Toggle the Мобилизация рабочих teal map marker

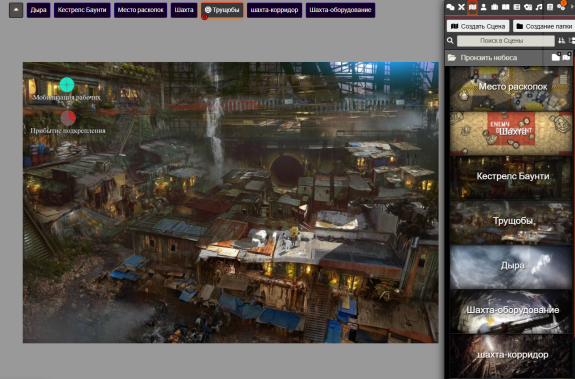[66, 85]
